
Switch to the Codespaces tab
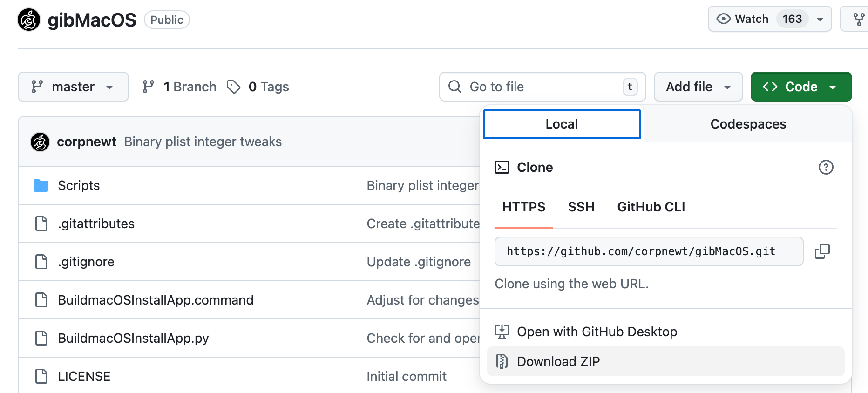click(748, 124)
